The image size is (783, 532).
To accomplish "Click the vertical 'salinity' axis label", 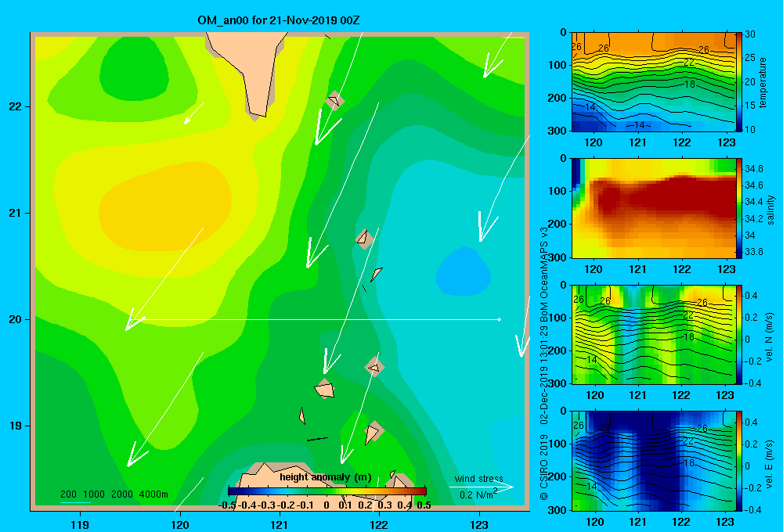I will (770, 210).
